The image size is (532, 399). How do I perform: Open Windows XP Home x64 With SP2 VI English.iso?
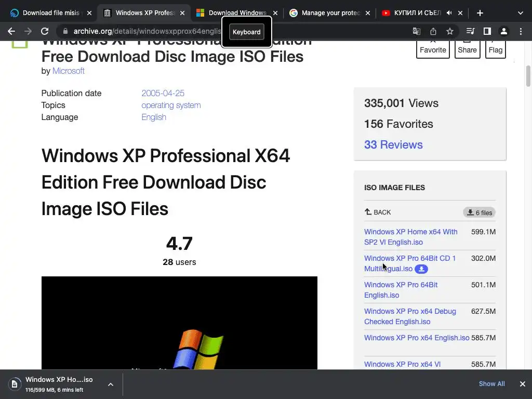click(x=410, y=237)
